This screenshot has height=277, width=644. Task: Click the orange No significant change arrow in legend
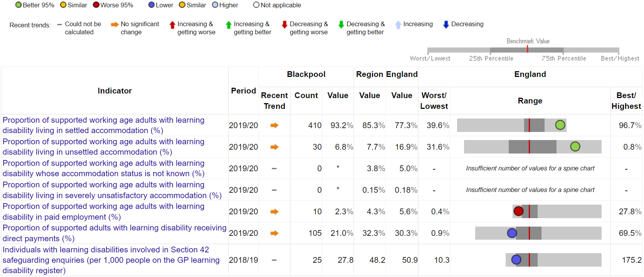click(x=114, y=25)
